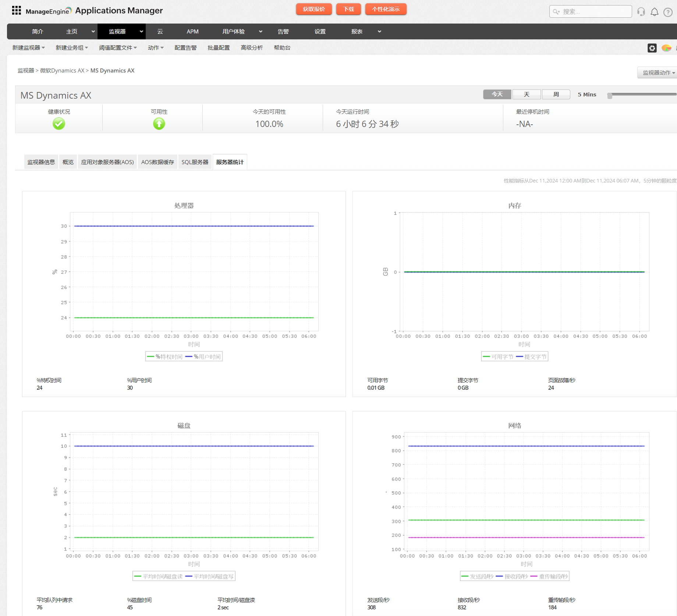Switch to the 概览 tab
Viewport: 677px width, 616px height.
68,162
